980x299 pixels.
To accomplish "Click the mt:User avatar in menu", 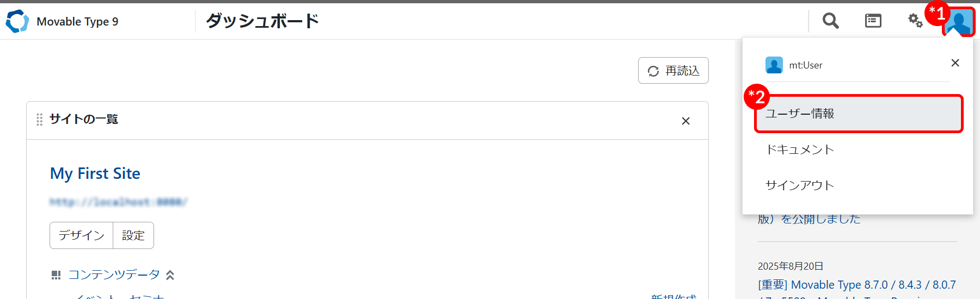I will click(774, 65).
